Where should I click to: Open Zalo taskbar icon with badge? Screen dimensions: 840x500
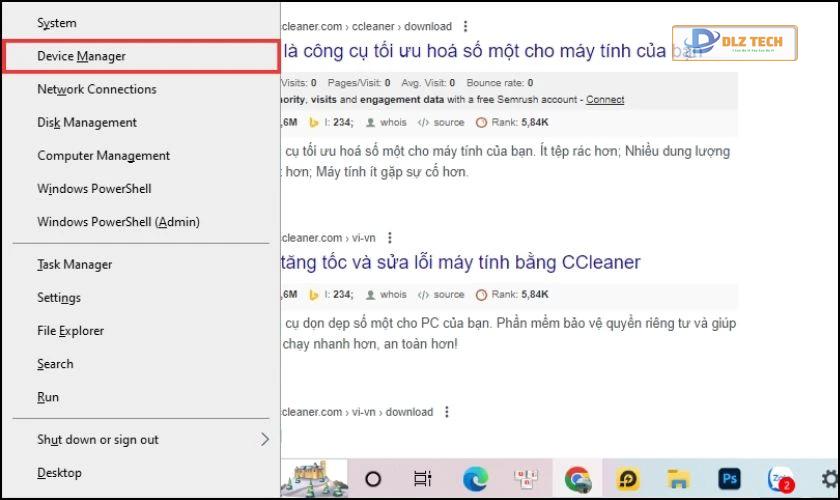coord(780,479)
